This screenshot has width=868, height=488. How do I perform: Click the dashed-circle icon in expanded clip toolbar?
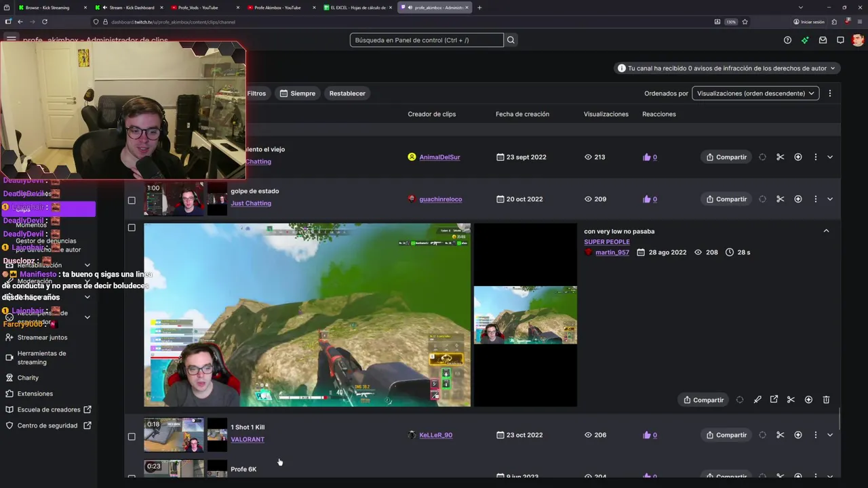[740, 400]
